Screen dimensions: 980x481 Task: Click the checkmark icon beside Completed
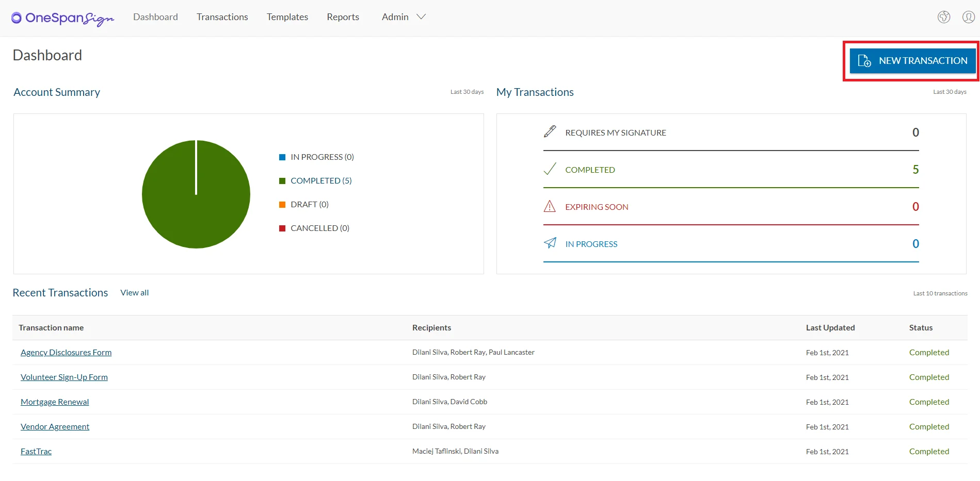pyautogui.click(x=550, y=169)
